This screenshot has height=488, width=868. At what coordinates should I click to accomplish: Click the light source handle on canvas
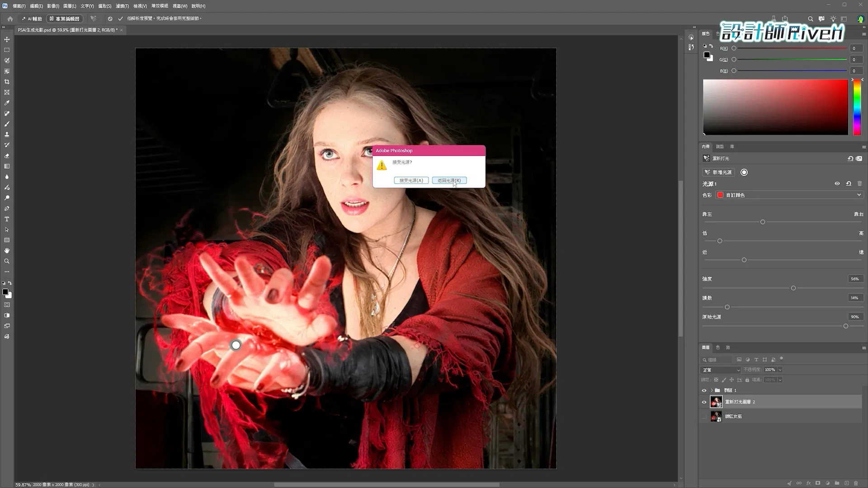(x=236, y=346)
